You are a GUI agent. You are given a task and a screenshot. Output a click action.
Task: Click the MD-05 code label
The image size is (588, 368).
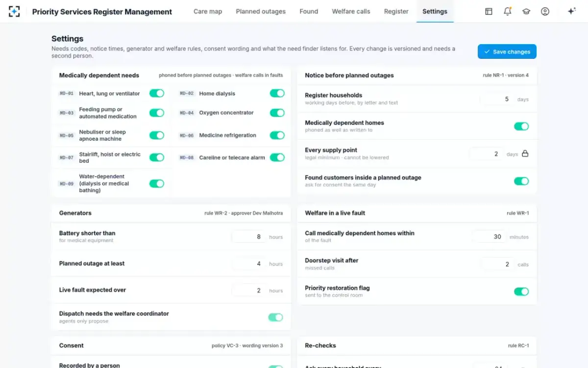67,135
